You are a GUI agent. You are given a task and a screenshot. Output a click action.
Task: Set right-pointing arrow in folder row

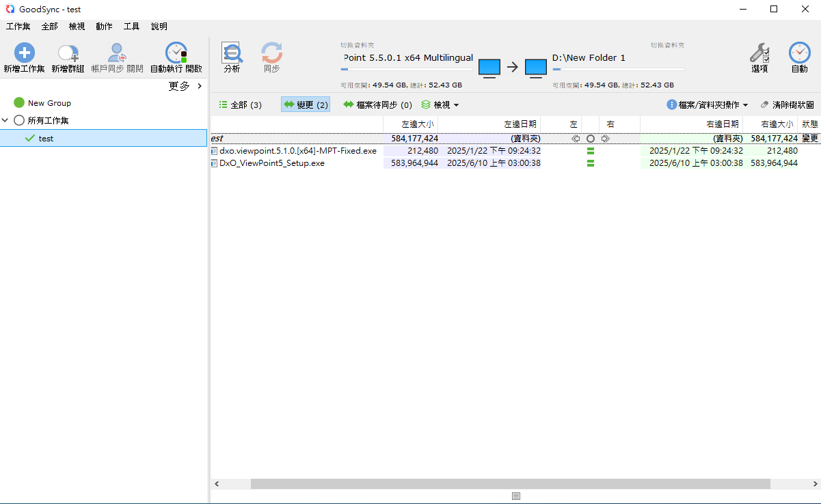click(605, 139)
